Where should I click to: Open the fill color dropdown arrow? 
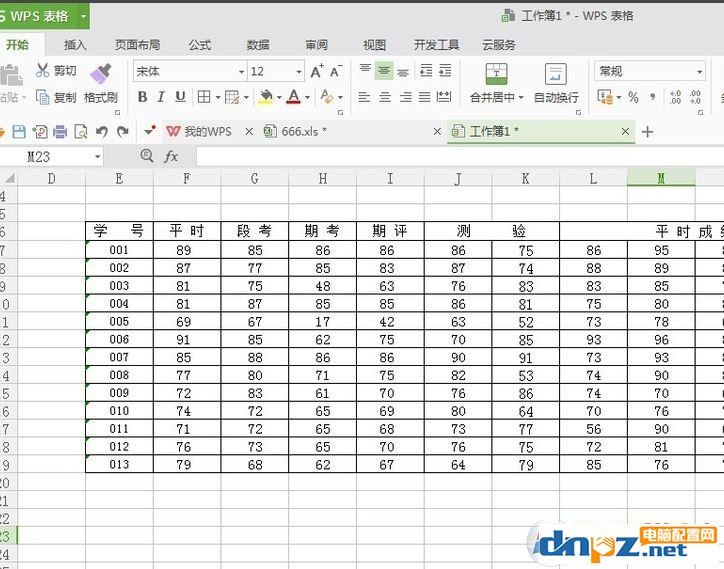click(279, 97)
